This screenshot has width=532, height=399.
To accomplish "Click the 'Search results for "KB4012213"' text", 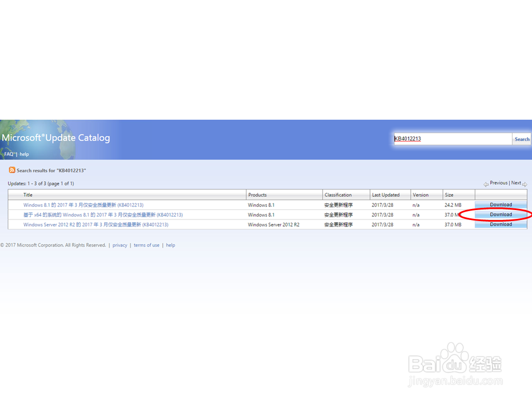I will click(51, 170).
